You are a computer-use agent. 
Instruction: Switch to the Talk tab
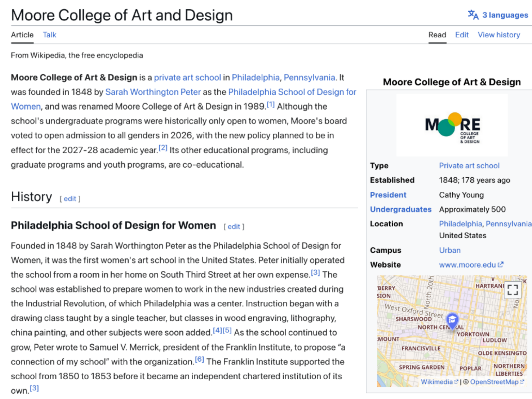tap(50, 35)
